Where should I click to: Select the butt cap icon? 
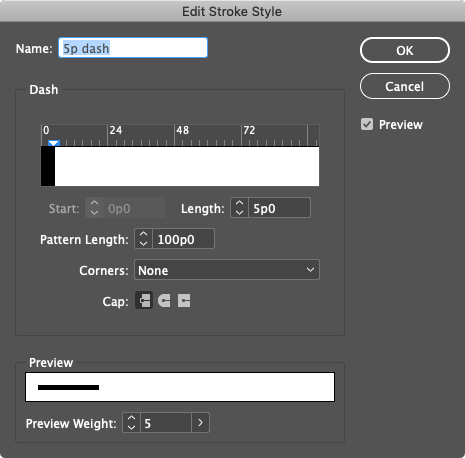pyautogui.click(x=144, y=300)
